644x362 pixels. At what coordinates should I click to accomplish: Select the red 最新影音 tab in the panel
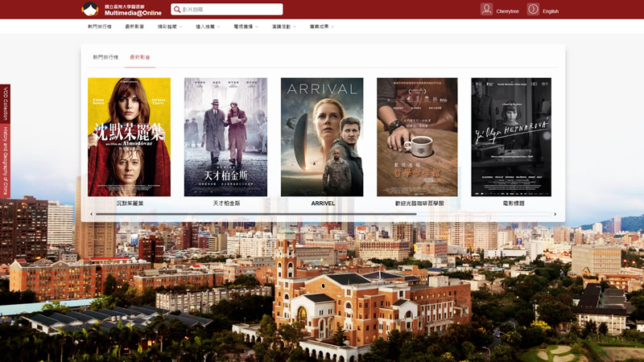point(140,57)
